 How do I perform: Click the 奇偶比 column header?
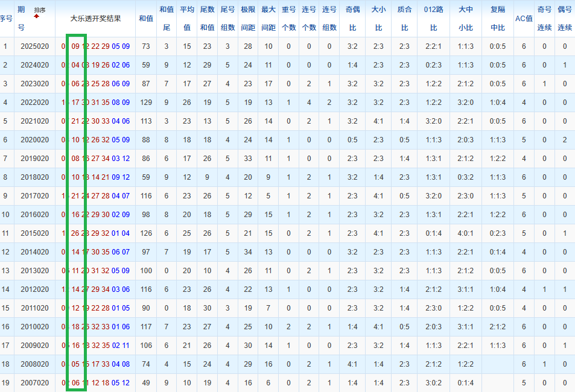[352, 18]
